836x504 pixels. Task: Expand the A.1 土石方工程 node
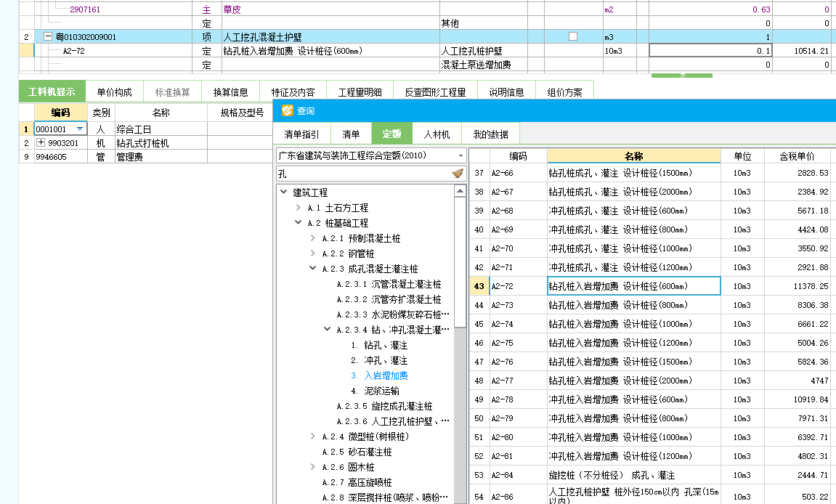298,208
